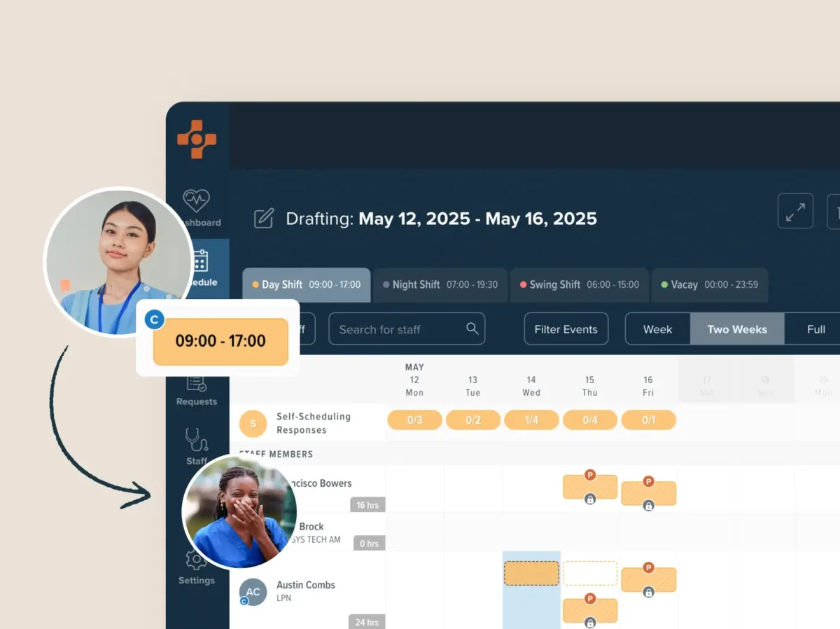Image resolution: width=840 pixels, height=629 pixels.
Task: Switch to the Swing Shift tab
Action: [x=579, y=284]
